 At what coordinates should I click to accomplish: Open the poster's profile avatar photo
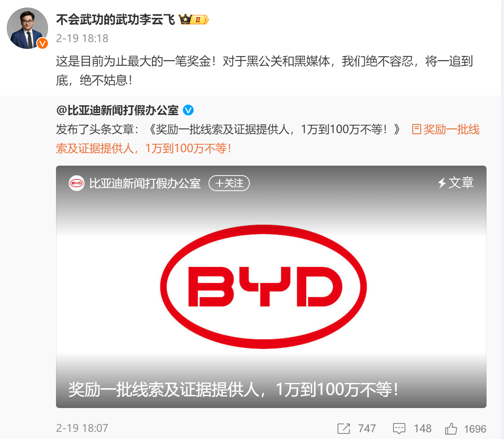(27, 28)
